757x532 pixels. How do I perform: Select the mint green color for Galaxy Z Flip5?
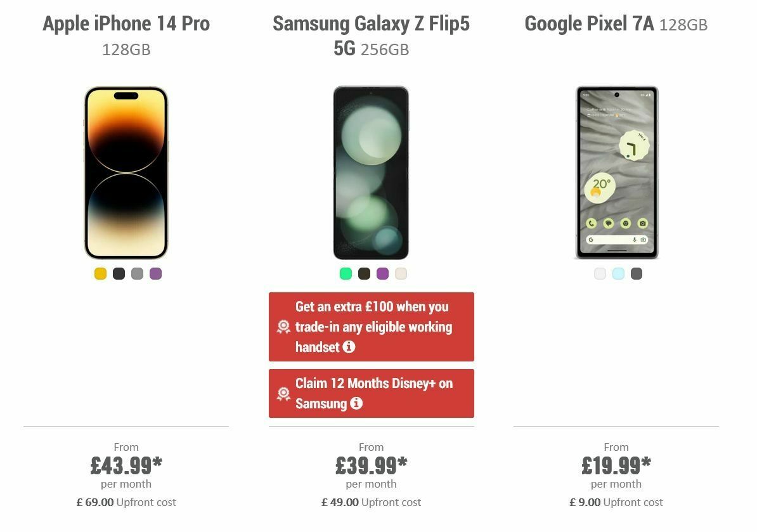(x=345, y=273)
